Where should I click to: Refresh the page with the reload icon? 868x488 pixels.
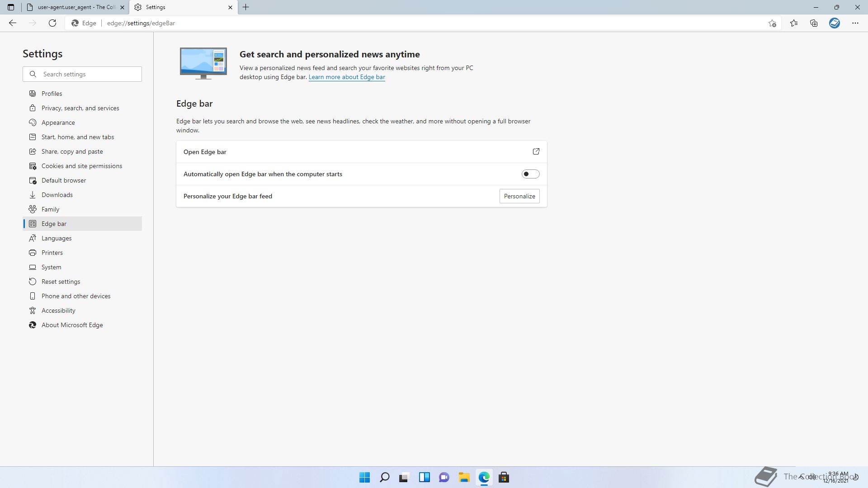[x=52, y=23]
